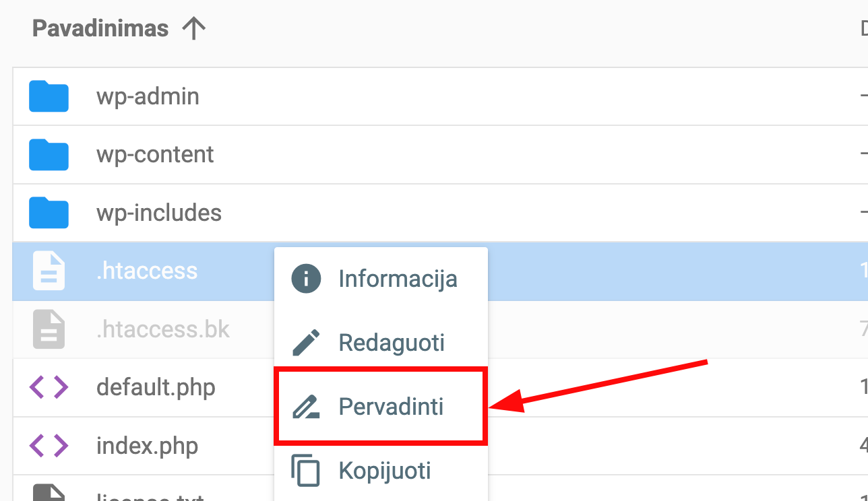
Task: Open index.php by clicking its filename
Action: 147,445
